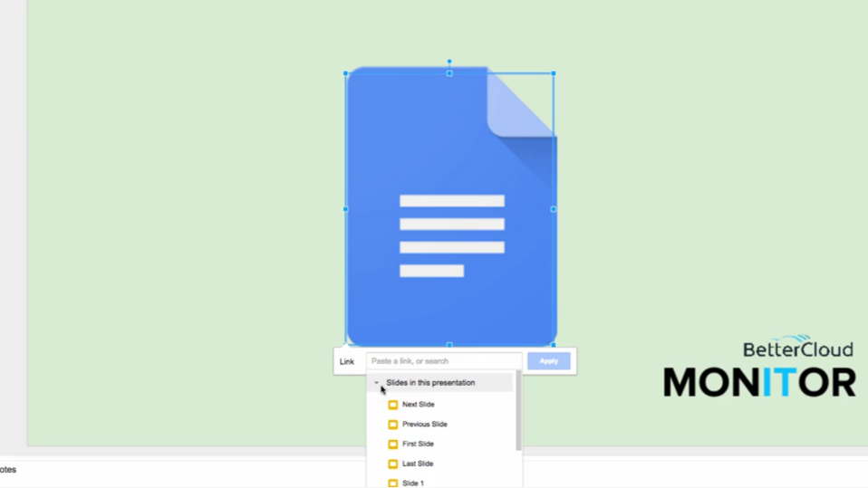Click the top-left corner handle of the image
Viewport: 868px width, 488px height.
346,73
